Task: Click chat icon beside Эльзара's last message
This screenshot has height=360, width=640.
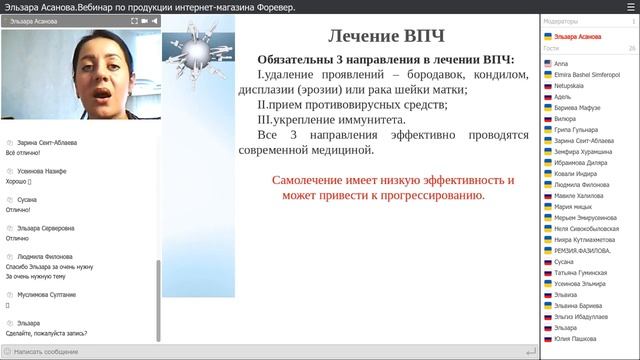Action: pyautogui.click(x=10, y=323)
